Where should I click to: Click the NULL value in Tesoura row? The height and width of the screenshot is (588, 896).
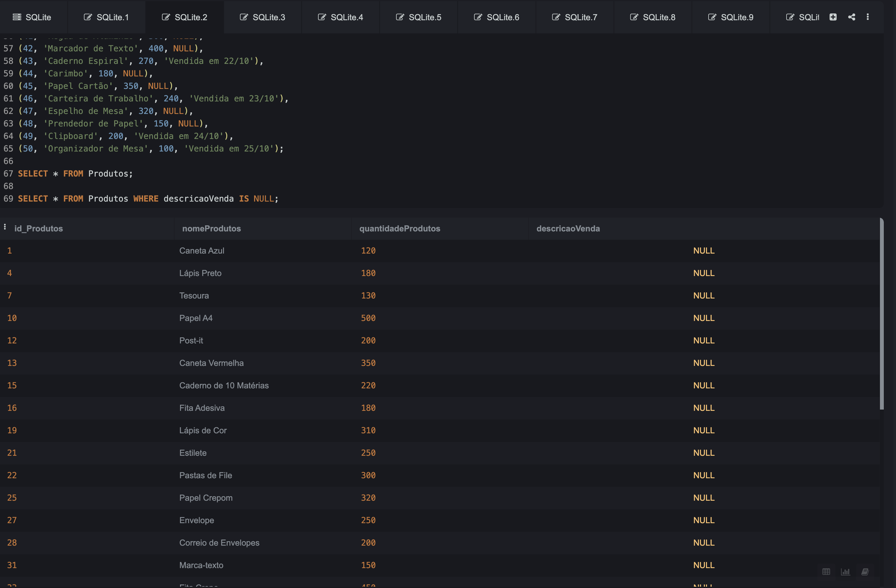coord(704,296)
